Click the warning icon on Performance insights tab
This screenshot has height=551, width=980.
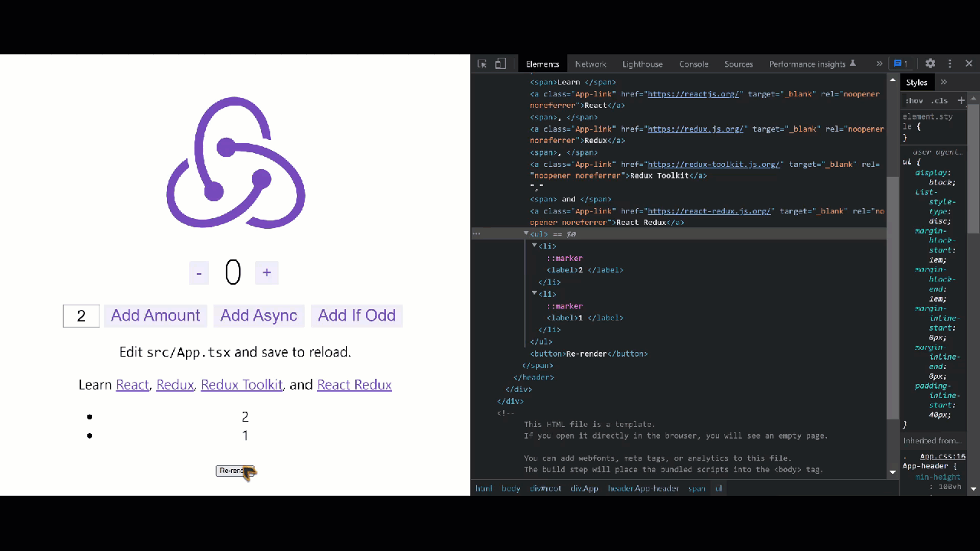852,64
